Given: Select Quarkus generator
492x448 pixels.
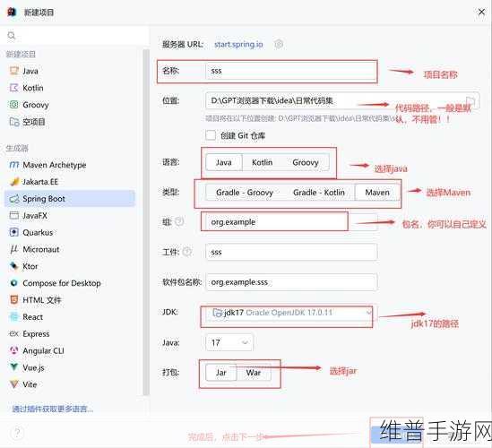Looking at the screenshot, I should 70,232.
